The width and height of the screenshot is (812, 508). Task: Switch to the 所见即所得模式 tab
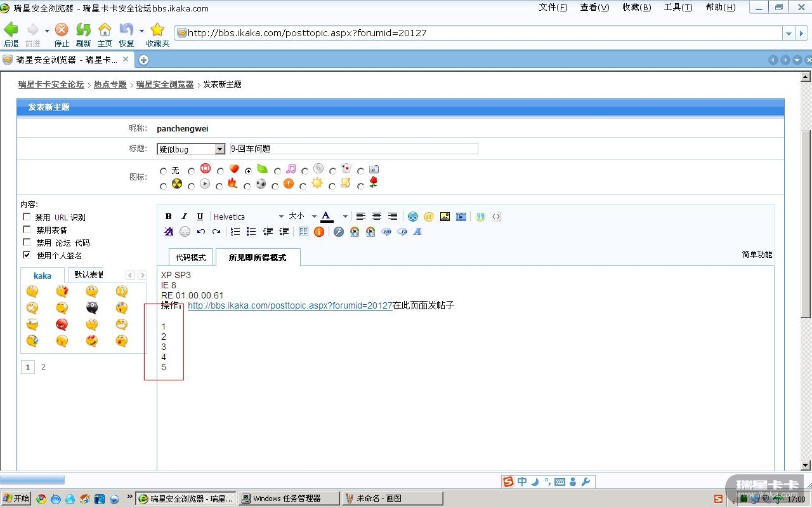258,257
